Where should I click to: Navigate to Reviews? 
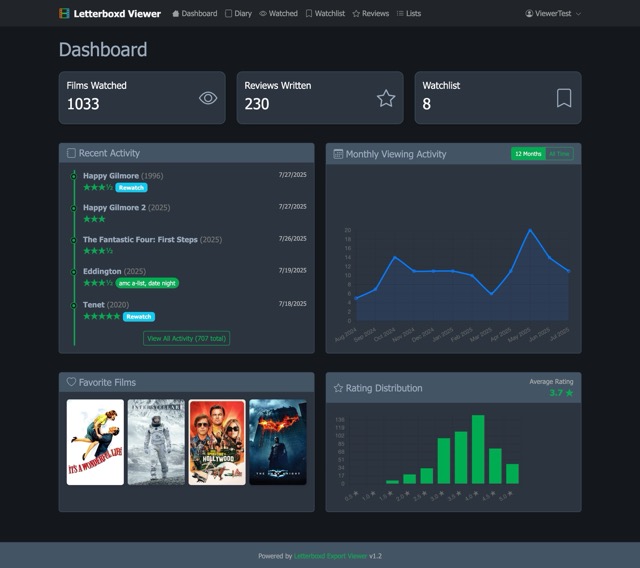tap(371, 13)
